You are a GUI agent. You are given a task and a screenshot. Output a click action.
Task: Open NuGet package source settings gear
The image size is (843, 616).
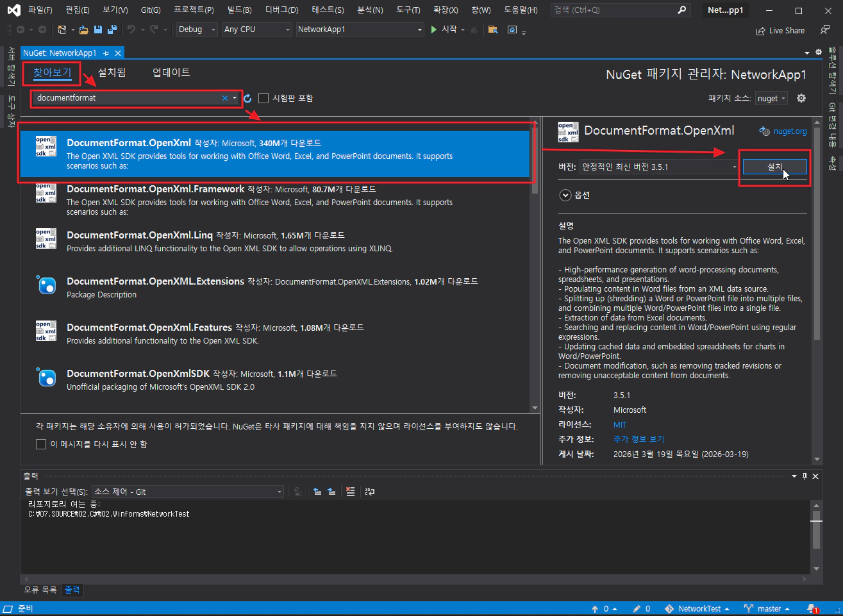click(801, 98)
